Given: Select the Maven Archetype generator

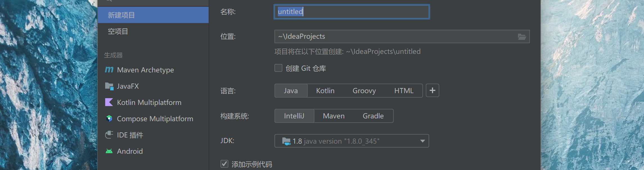Looking at the screenshot, I should (x=145, y=70).
